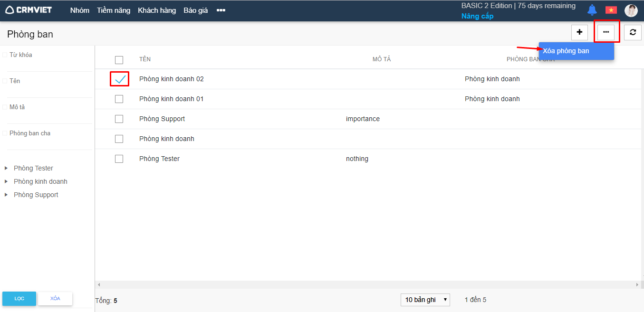The width and height of the screenshot is (644, 312).
Task: Click the Vietnam flag language icon
Action: pos(611,10)
